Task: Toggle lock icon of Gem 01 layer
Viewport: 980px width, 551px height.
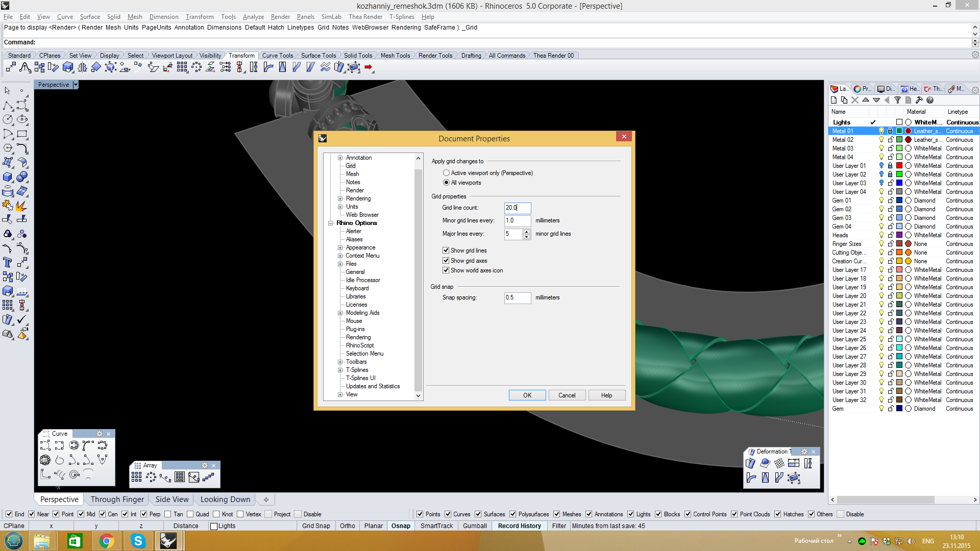Action: [890, 201]
